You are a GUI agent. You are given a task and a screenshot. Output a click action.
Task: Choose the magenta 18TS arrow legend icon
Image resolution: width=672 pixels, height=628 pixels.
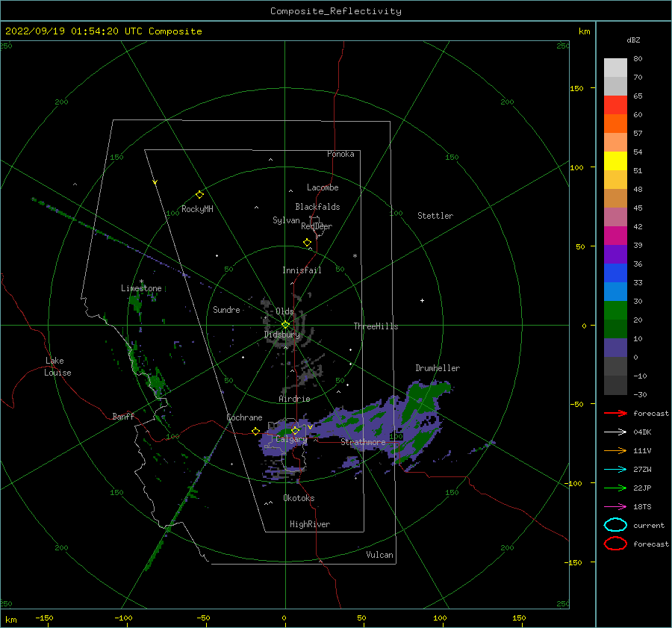[615, 506]
